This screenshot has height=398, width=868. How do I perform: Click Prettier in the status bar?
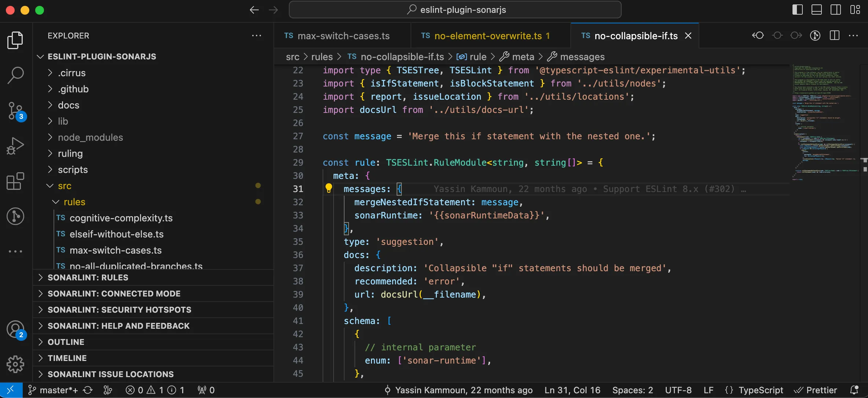coord(816,390)
